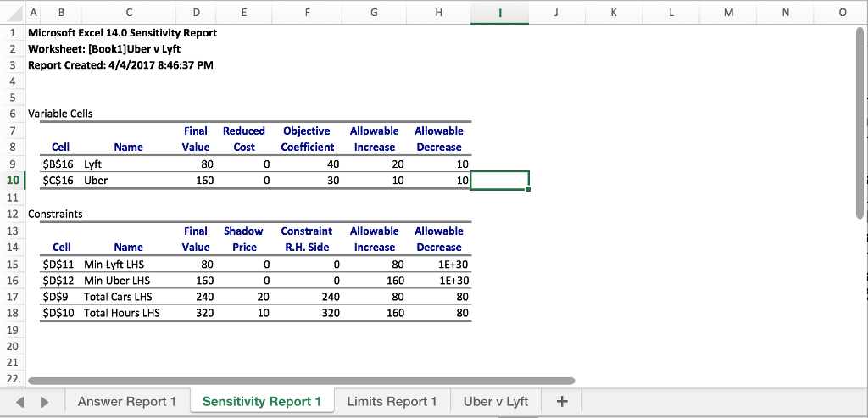Open the Uber v Lyft sheet tab
Viewport: 868px width, 418px height.
[x=495, y=401]
